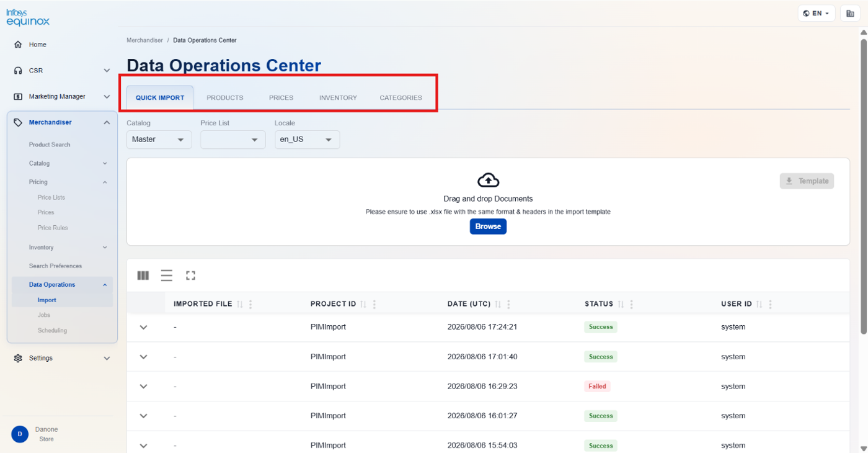
Task: Expand the Marketing Manager chevron
Action: (107, 97)
